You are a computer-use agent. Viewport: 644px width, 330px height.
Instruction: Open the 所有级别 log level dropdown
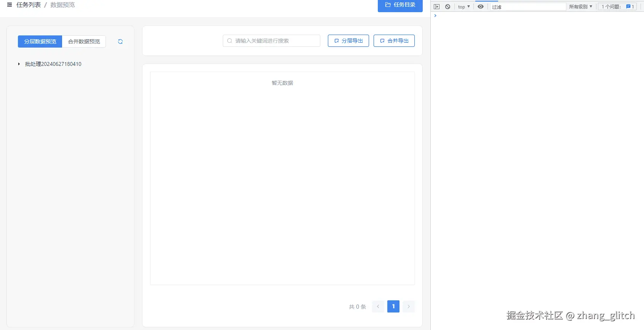(581, 7)
